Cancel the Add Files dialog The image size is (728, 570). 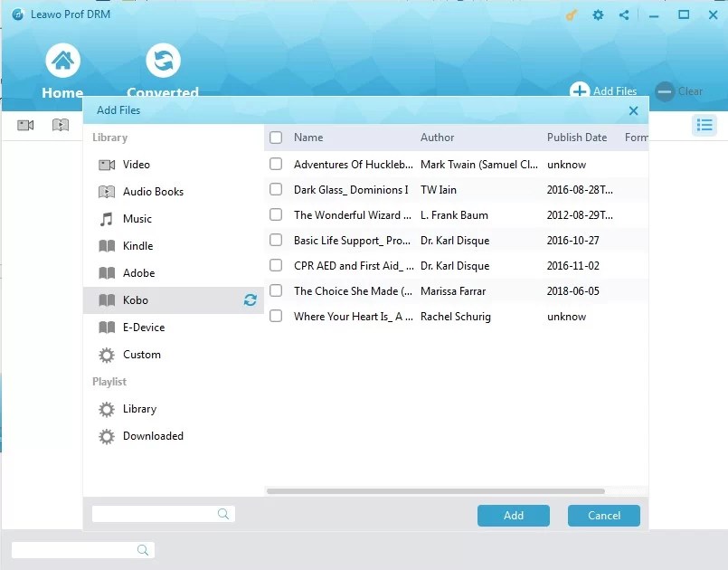click(x=603, y=515)
